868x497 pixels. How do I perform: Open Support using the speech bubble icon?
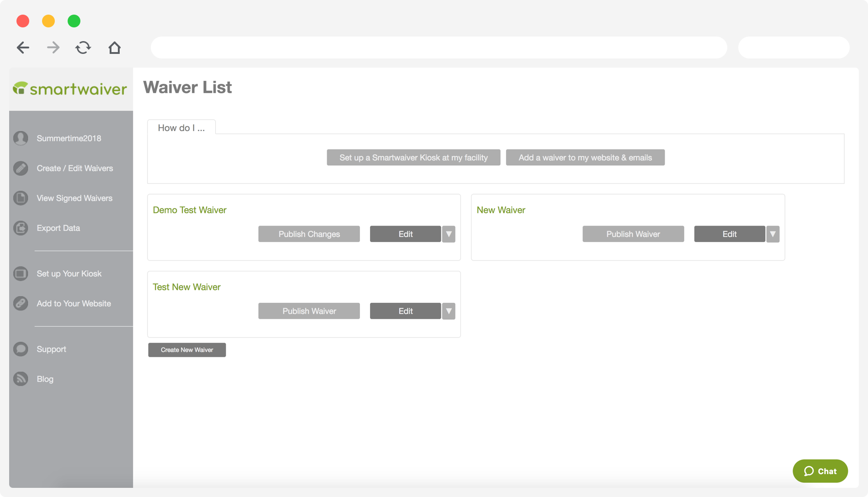pos(21,349)
